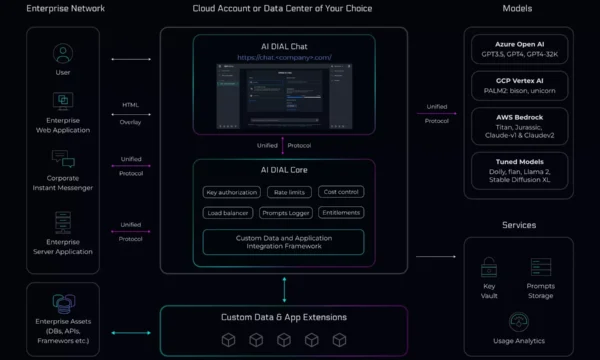The width and height of the screenshot is (600, 360).
Task: Select the Tuned Models card
Action: [519, 171]
